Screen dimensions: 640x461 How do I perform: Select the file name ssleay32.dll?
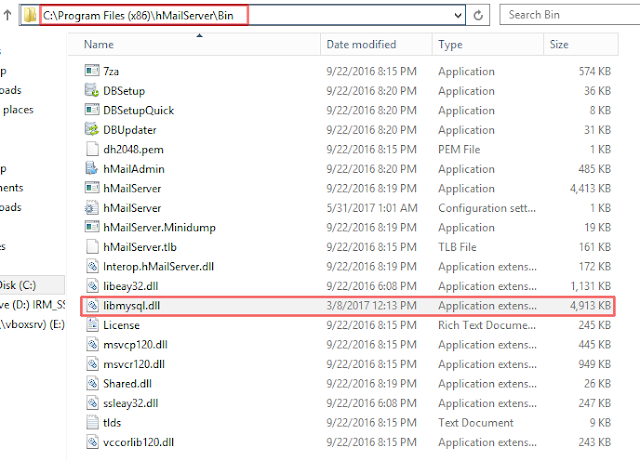131,403
